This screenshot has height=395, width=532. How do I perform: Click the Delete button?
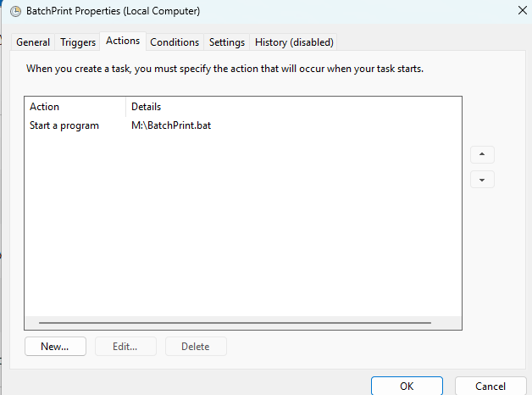(196, 346)
